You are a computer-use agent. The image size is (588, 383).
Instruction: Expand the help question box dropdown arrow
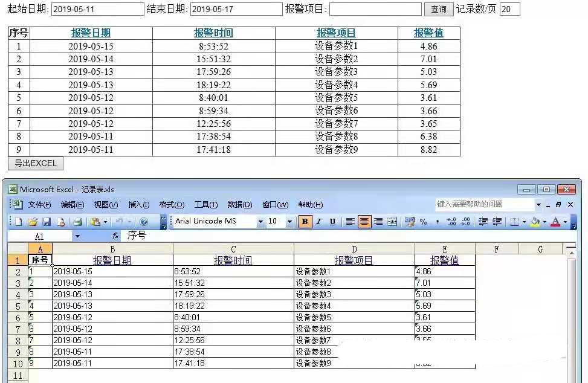pos(538,205)
